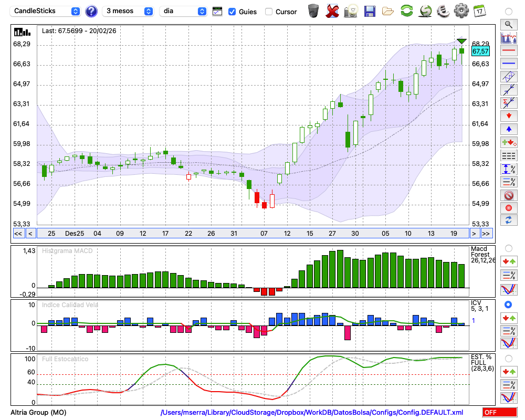
Task: Open the CandleSticks chart type dropdown
Action: [46, 11]
